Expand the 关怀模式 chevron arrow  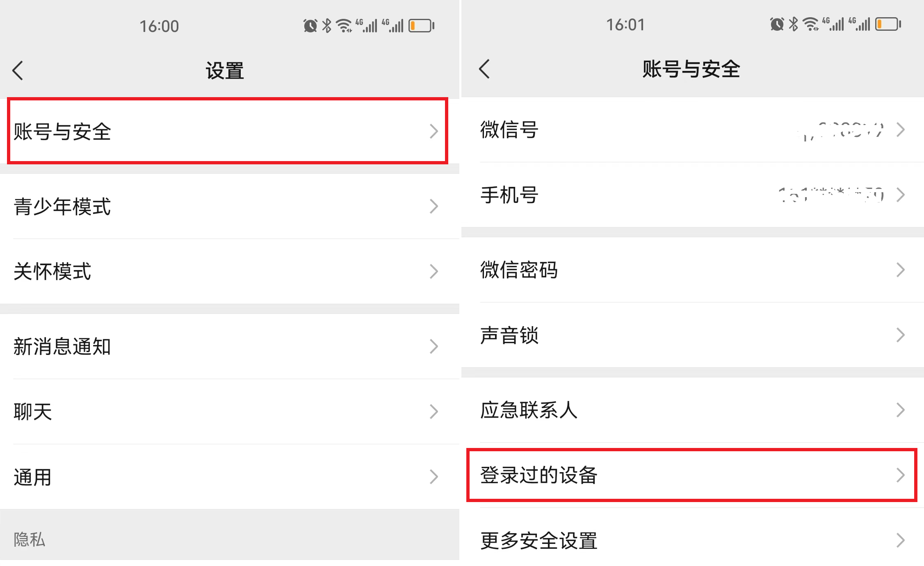434,271
